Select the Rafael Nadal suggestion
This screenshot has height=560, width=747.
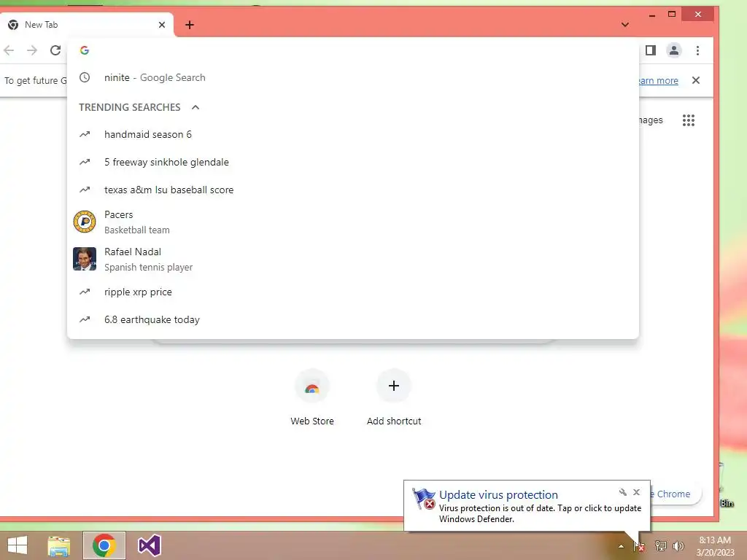352,259
